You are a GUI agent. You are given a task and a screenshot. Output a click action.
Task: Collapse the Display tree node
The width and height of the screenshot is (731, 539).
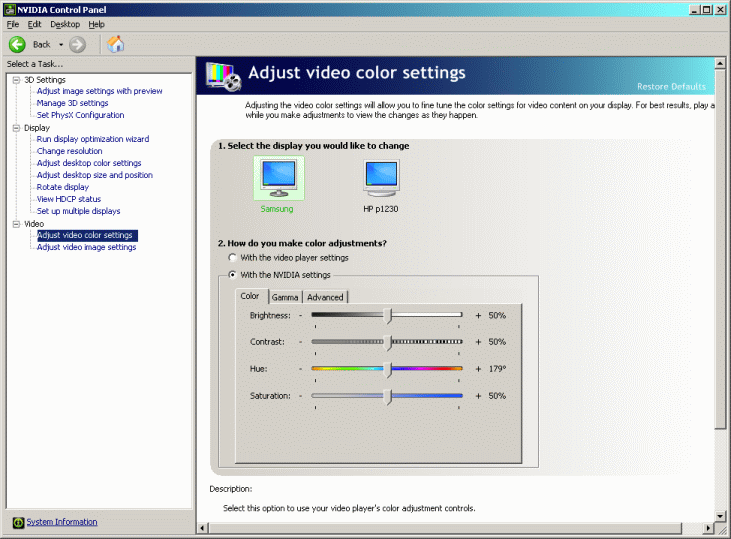(x=16, y=128)
